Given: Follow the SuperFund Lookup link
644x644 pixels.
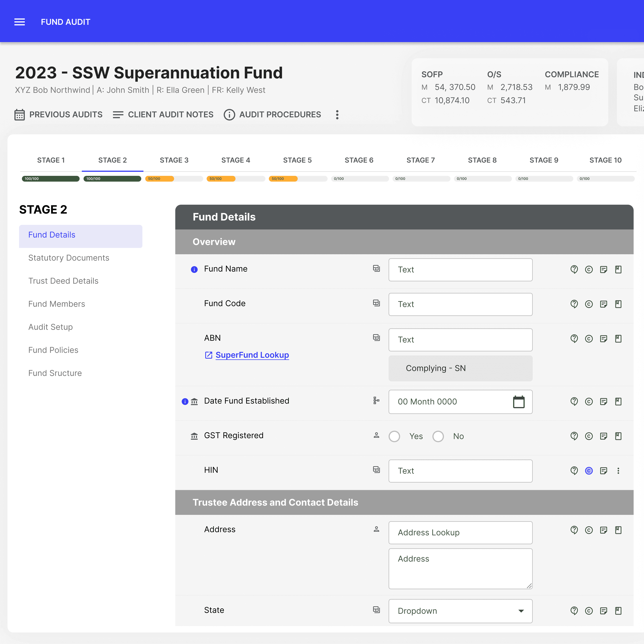Looking at the screenshot, I should coord(252,355).
